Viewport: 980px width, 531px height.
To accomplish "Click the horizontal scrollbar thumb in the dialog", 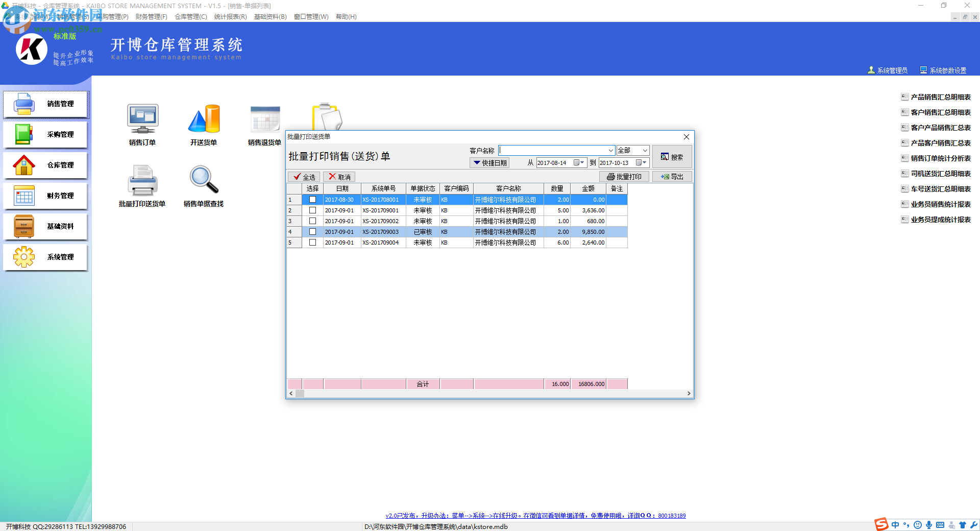I will click(x=300, y=393).
